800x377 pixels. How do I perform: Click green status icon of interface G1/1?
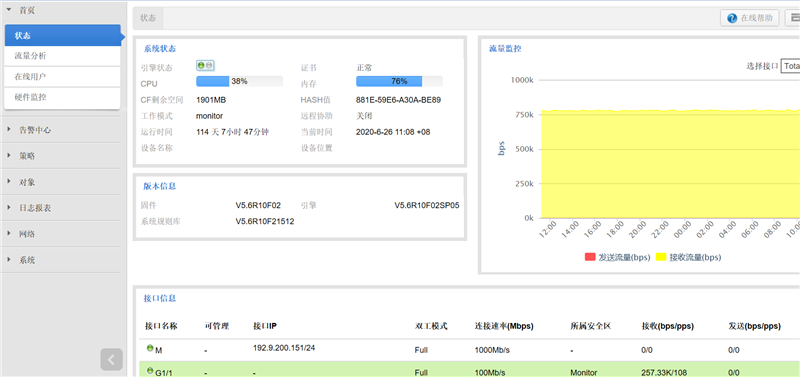[150, 371]
